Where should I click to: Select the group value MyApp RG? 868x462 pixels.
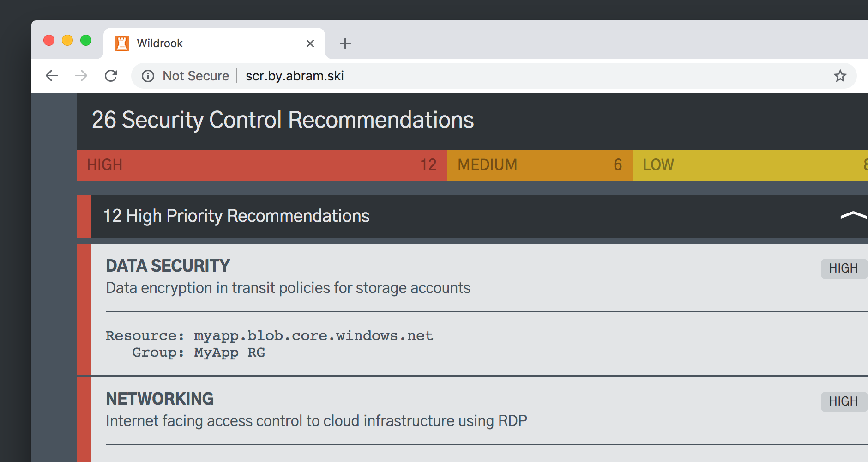click(229, 353)
